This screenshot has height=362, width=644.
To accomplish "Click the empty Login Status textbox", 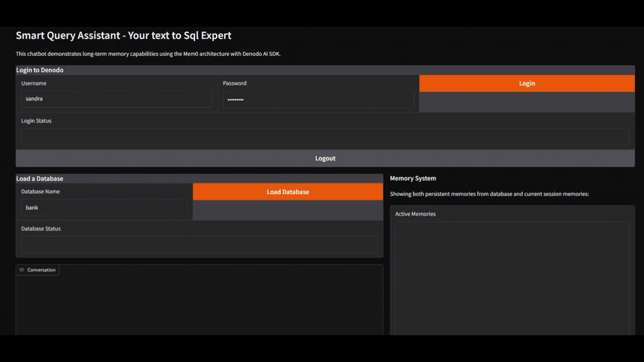I will click(x=325, y=137).
